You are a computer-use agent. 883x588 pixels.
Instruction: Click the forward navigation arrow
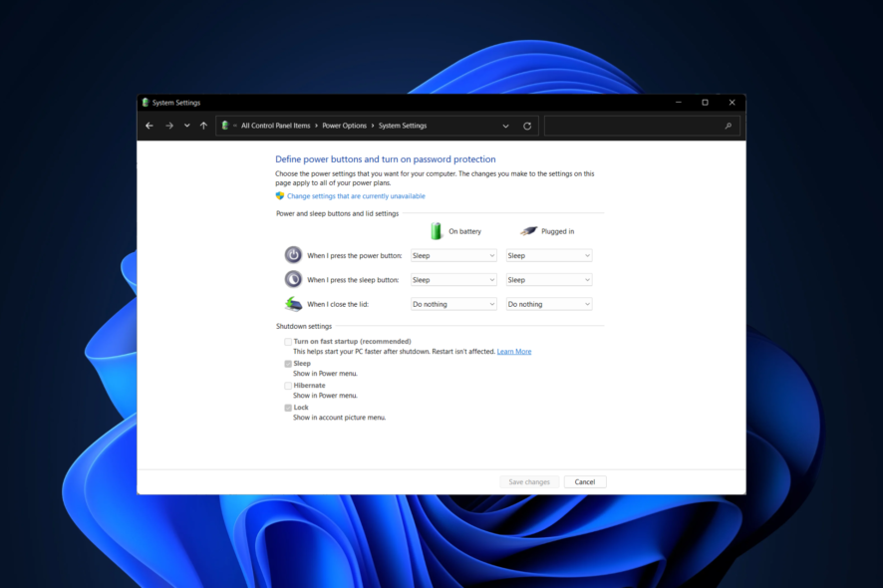click(x=169, y=126)
